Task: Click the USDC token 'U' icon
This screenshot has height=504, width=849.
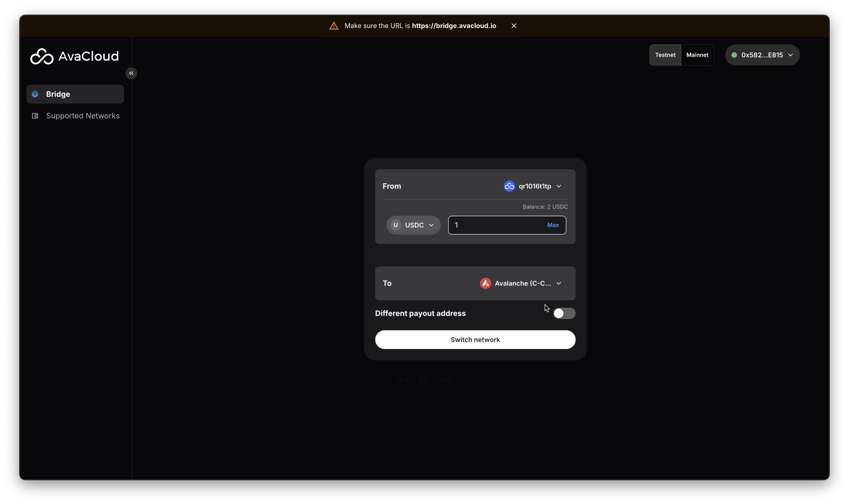Action: (395, 225)
